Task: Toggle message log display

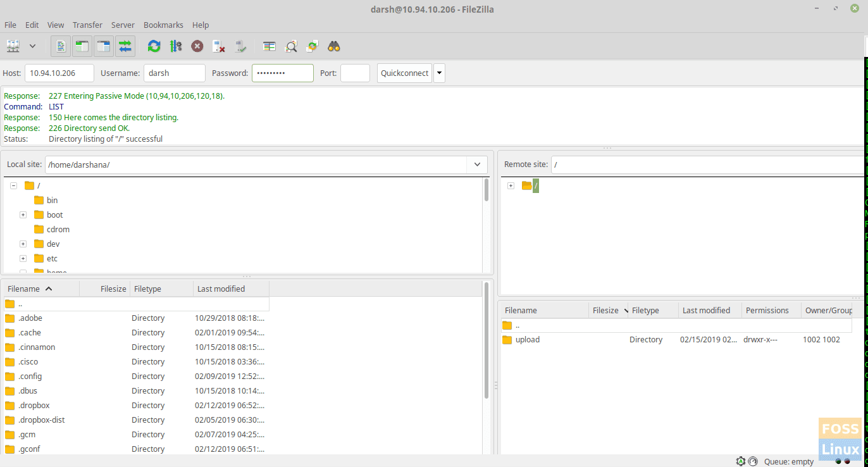Action: click(61, 46)
